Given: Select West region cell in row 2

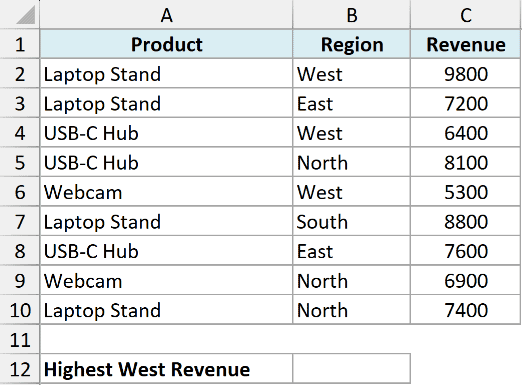Looking at the screenshot, I should click(x=351, y=74).
